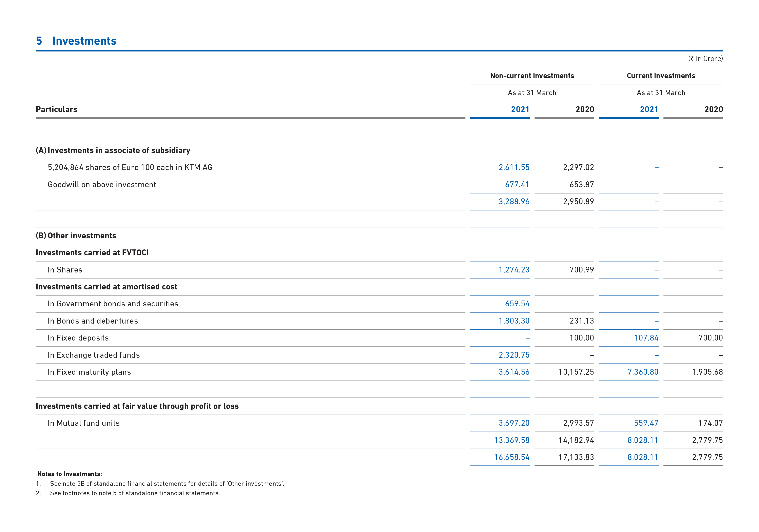Select 'In Mutual fund units' row label
759x532 pixels.
84,423
